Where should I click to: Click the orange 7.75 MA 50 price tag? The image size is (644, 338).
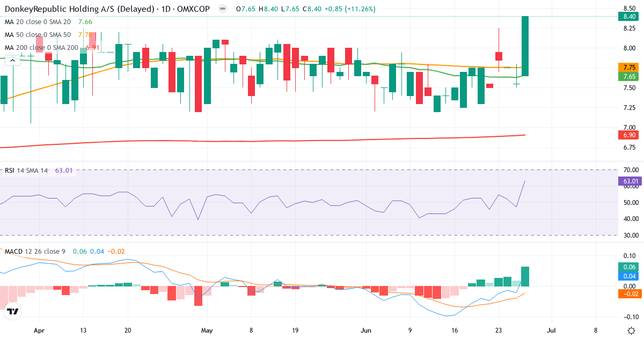[630, 68]
